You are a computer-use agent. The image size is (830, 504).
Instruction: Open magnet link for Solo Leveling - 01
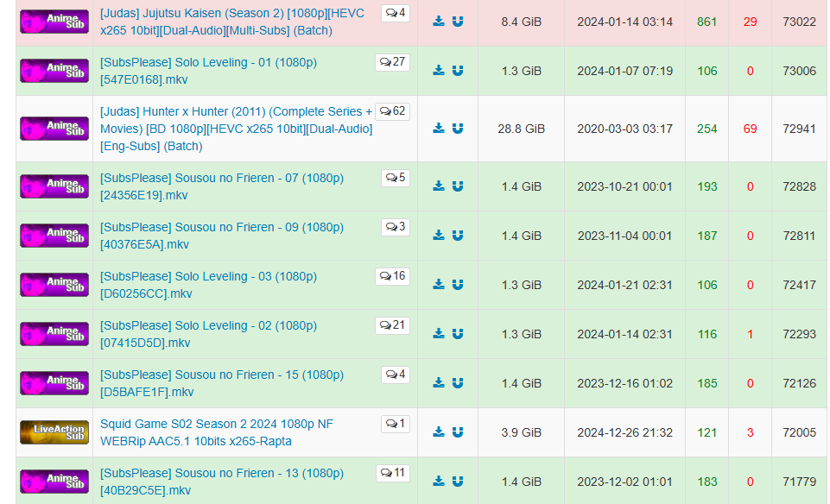[458, 71]
